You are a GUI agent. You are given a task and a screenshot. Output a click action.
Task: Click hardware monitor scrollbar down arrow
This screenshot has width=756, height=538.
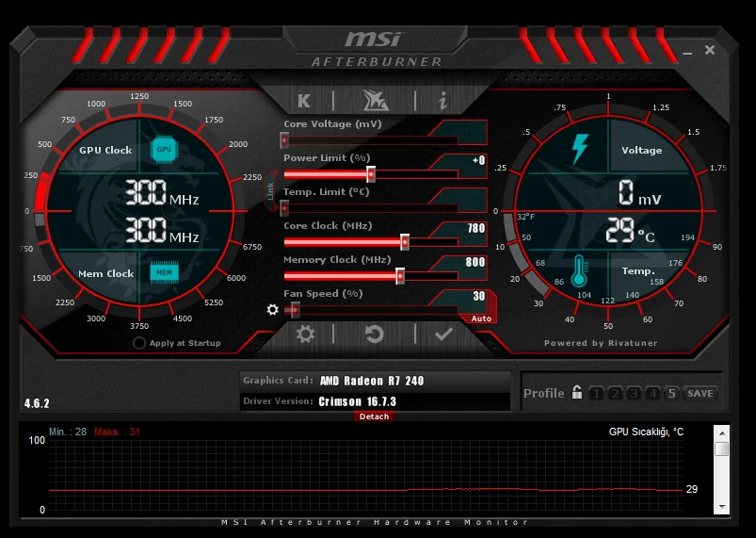tap(722, 507)
